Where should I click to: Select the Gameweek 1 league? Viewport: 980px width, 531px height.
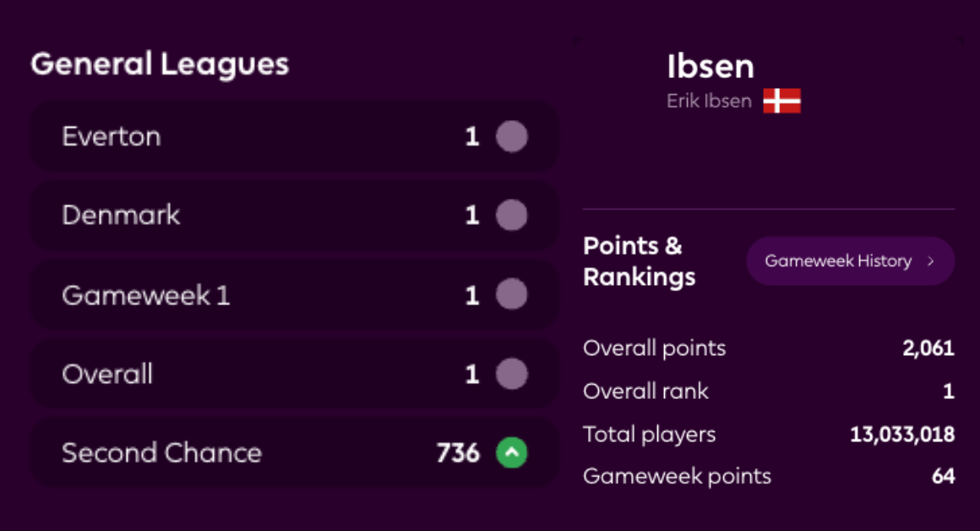(253, 295)
